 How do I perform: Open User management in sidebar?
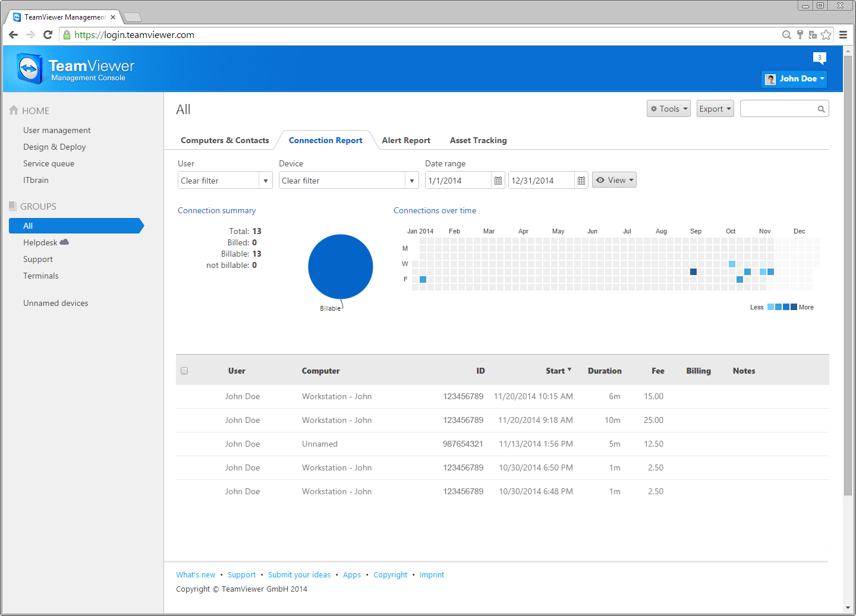[57, 130]
